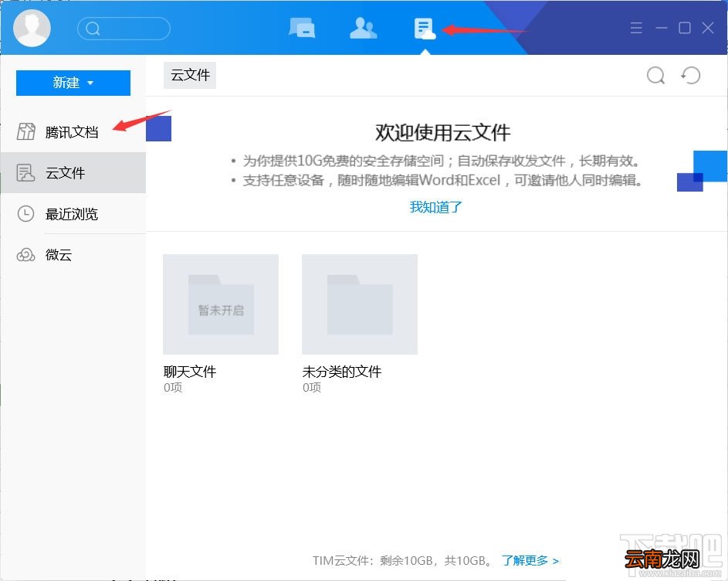Click the search field in header
Image resolution: width=728 pixels, height=581 pixels.
click(x=124, y=29)
